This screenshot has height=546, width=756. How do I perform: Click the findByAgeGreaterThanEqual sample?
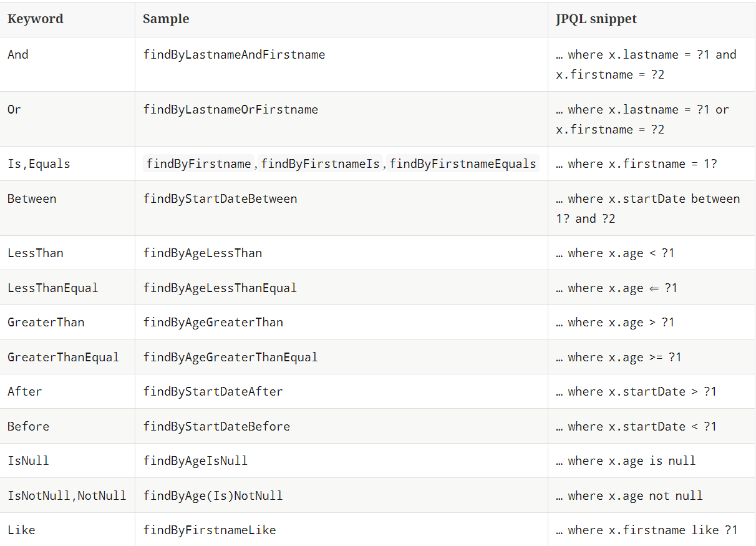(x=230, y=358)
